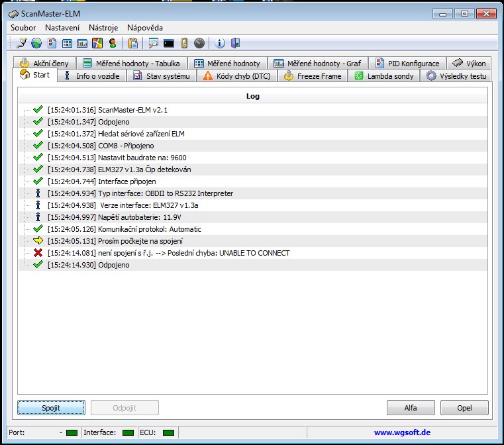Viewport: 504px width, 445px height.
Task: Click the connect cable toolbar icon
Action: (x=22, y=43)
